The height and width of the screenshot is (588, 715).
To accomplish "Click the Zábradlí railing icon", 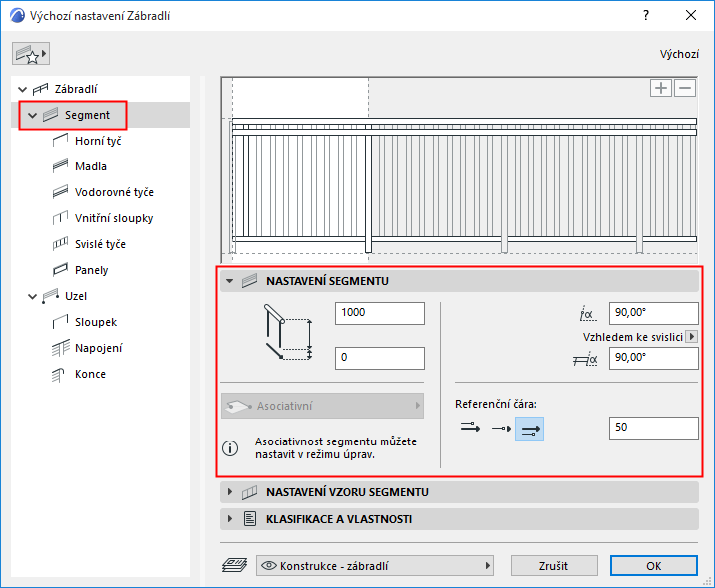I will (x=40, y=89).
